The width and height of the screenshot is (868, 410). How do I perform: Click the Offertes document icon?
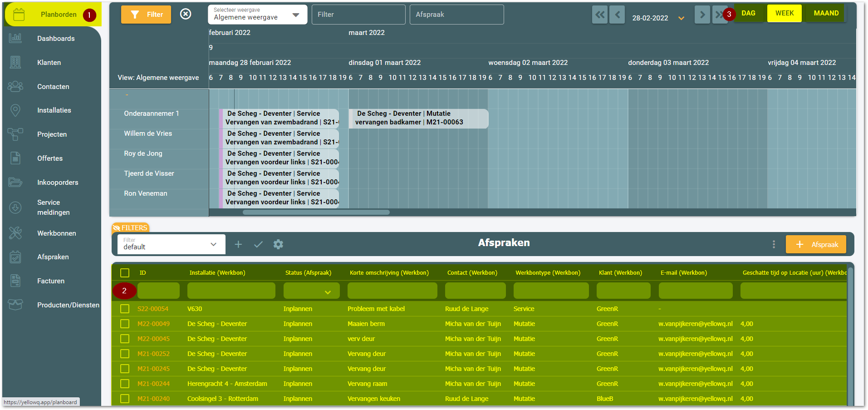tap(15, 158)
